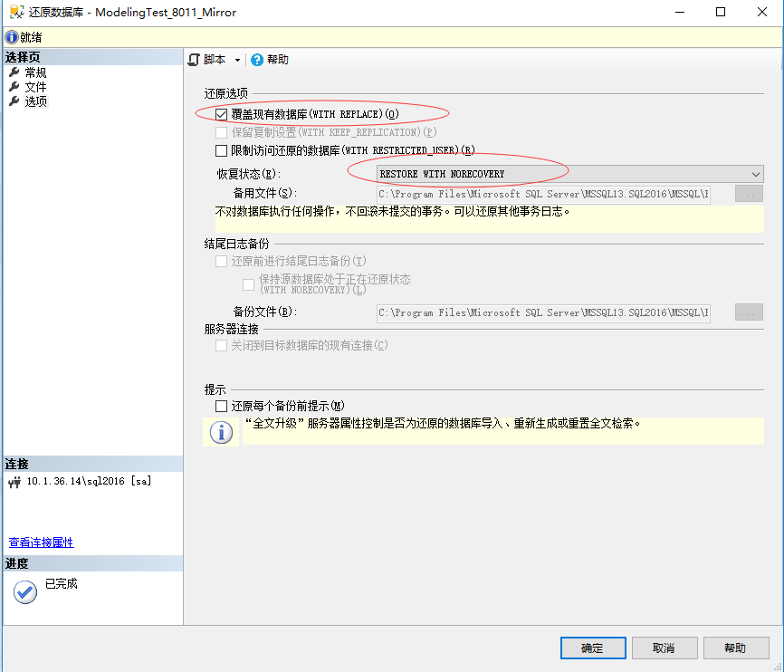Enable 限制访问还原的数据库(WITH RESTRICTED_USER)
The height and width of the screenshot is (672, 784).
[221, 149]
